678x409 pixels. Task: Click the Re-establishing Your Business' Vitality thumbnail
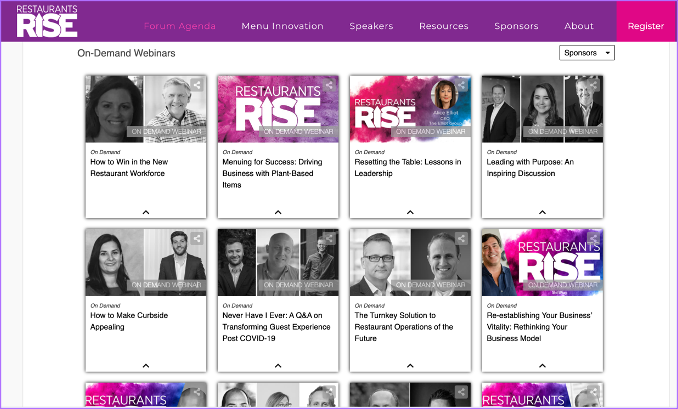(x=542, y=262)
